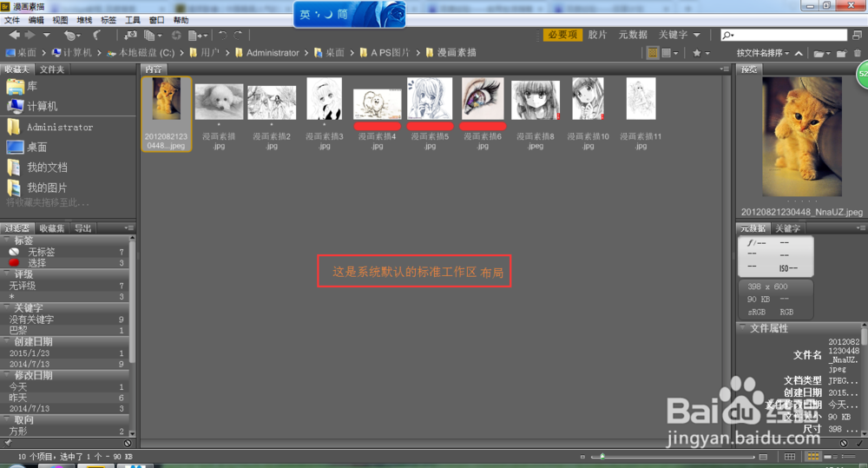Toggle the 选择 red label filter
The image size is (868, 468).
66,262
